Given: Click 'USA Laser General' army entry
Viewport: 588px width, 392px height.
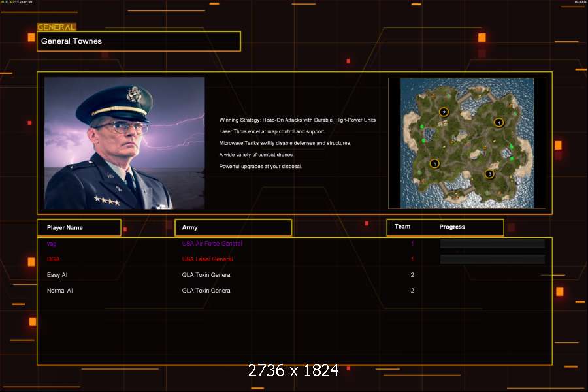Looking at the screenshot, I should [207, 259].
